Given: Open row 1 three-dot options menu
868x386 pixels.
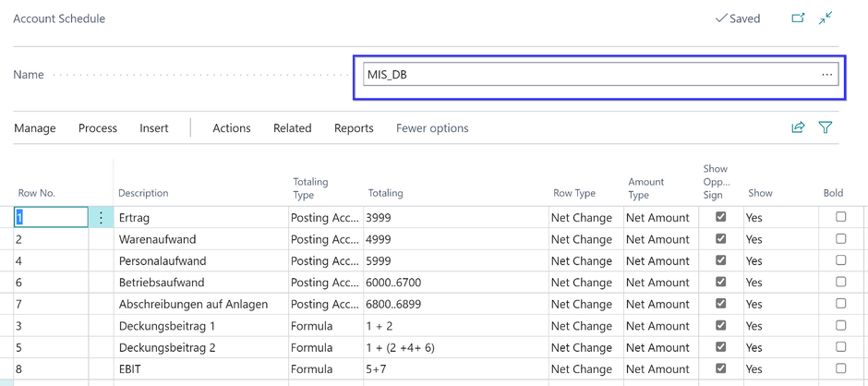Looking at the screenshot, I should [x=102, y=218].
